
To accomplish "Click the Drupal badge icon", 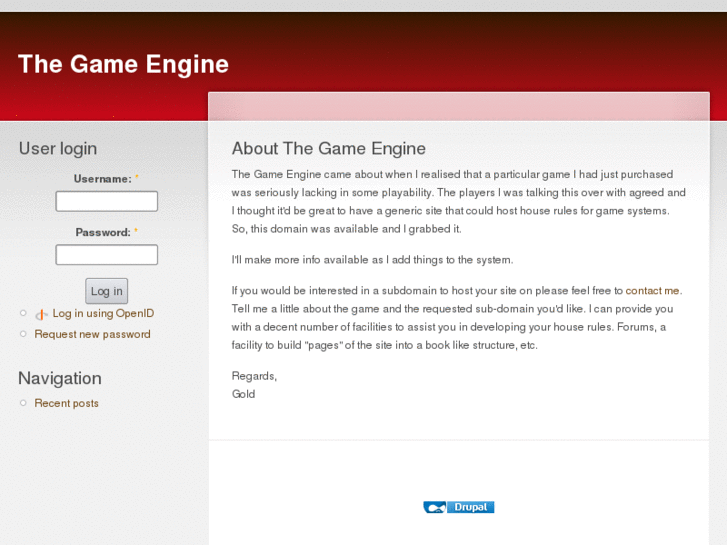I will [459, 507].
